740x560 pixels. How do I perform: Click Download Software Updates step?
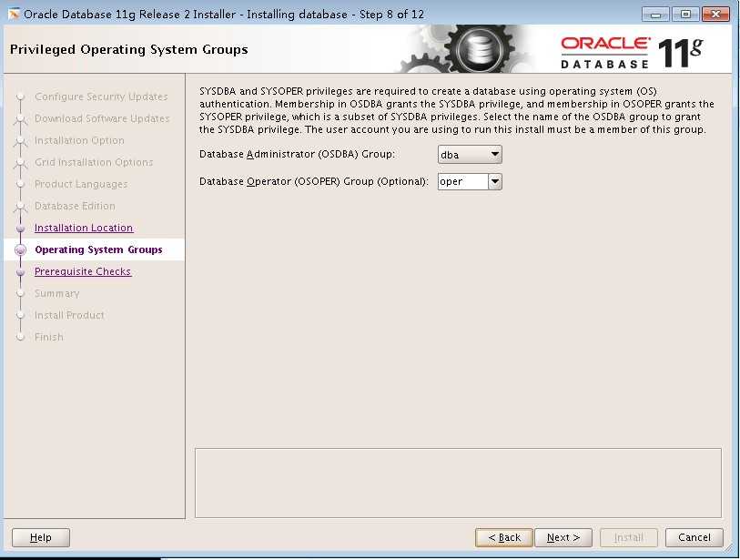[x=102, y=118]
